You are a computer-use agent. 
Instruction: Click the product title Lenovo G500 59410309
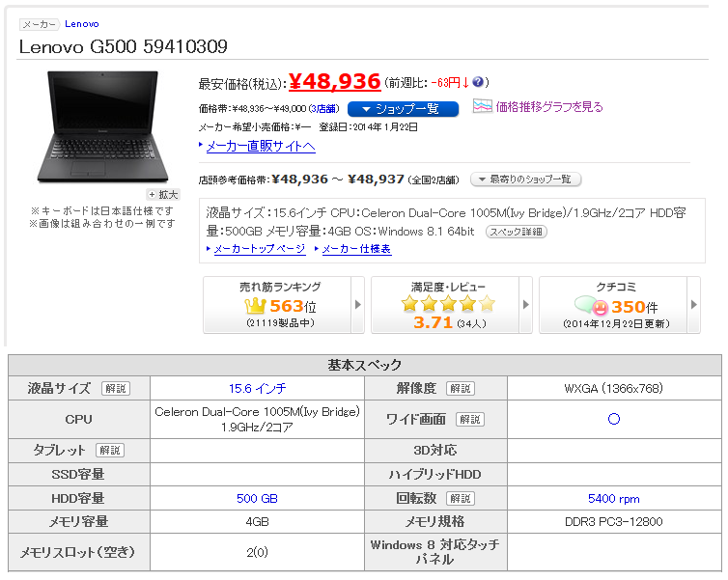123,46
